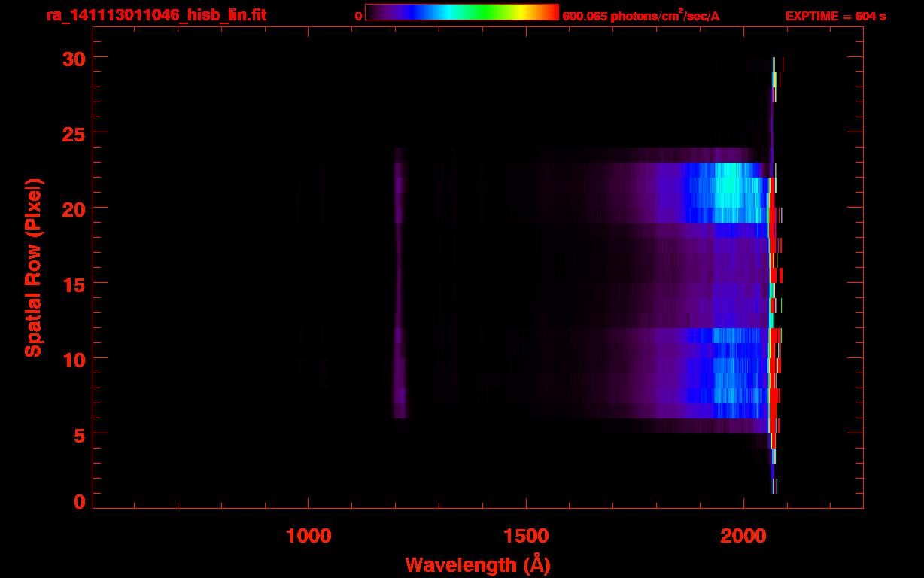Image resolution: width=924 pixels, height=578 pixels.
Task: Click the Wavelength (Å) axis title
Action: click(478, 564)
